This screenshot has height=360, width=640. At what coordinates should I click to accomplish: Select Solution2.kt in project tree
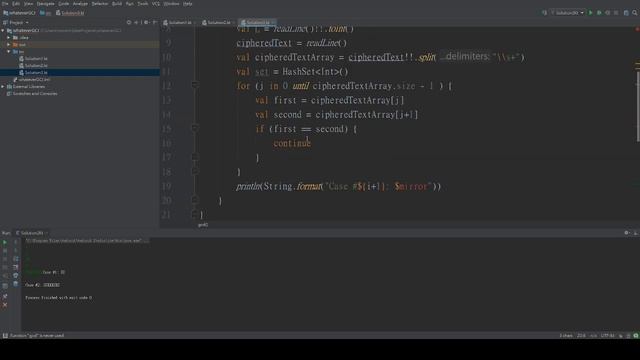tap(33, 66)
